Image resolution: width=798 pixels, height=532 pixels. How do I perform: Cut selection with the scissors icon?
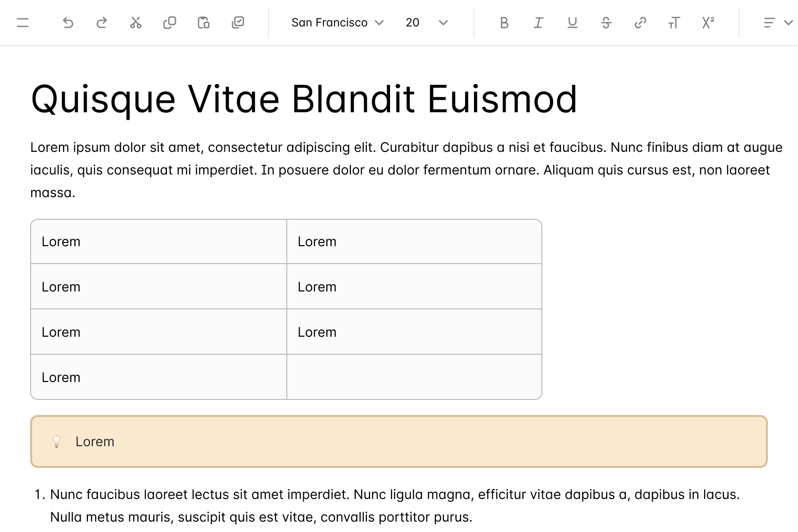(136, 23)
